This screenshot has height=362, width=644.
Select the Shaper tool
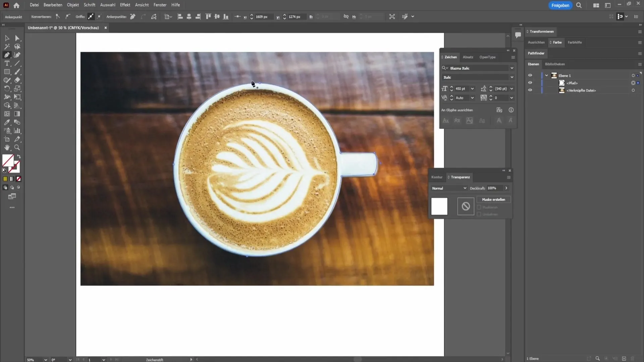point(7,80)
